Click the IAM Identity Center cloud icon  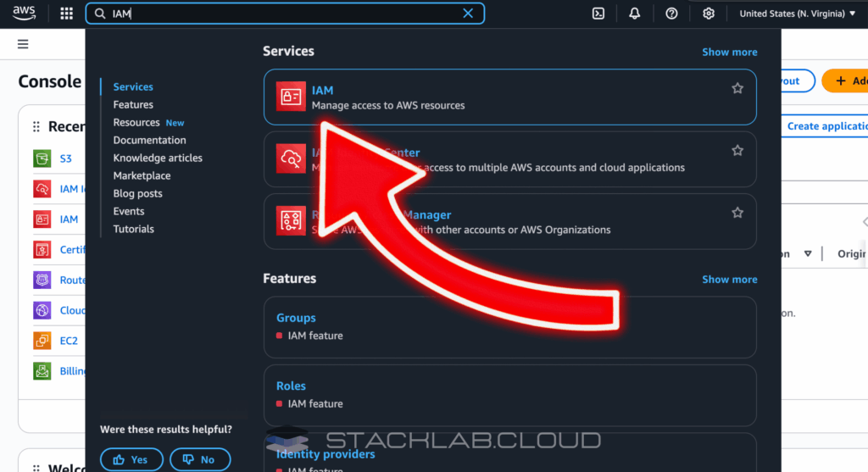coord(291,158)
